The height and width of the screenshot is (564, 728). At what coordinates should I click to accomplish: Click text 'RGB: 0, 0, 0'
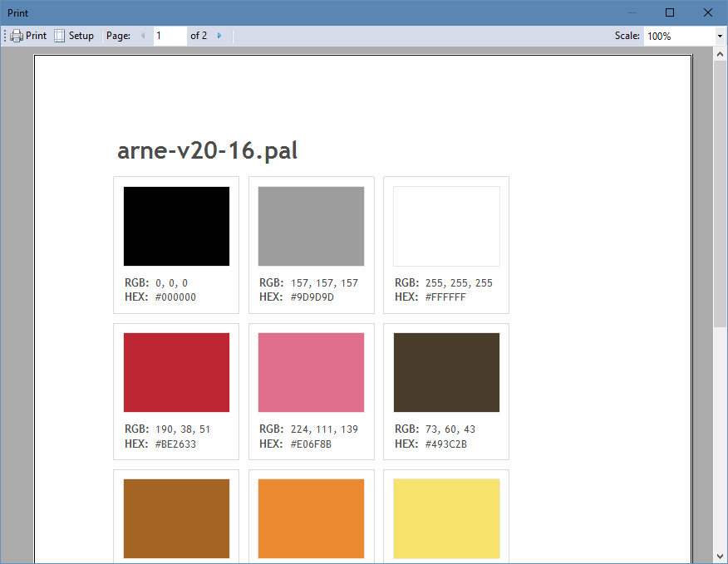(x=156, y=282)
